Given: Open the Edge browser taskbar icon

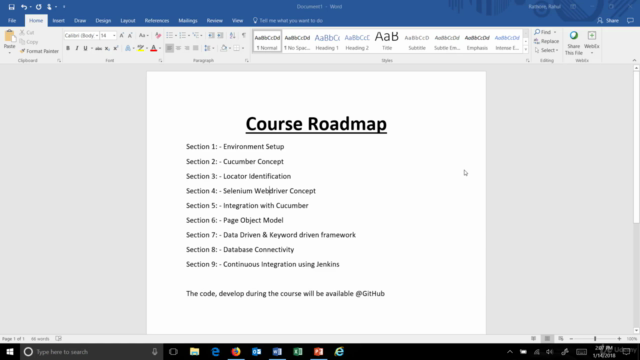Looking at the screenshot, I should click(215, 351).
